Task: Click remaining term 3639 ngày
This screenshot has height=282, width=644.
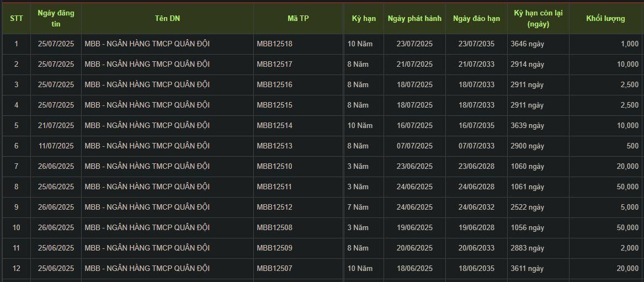Action: pos(528,126)
